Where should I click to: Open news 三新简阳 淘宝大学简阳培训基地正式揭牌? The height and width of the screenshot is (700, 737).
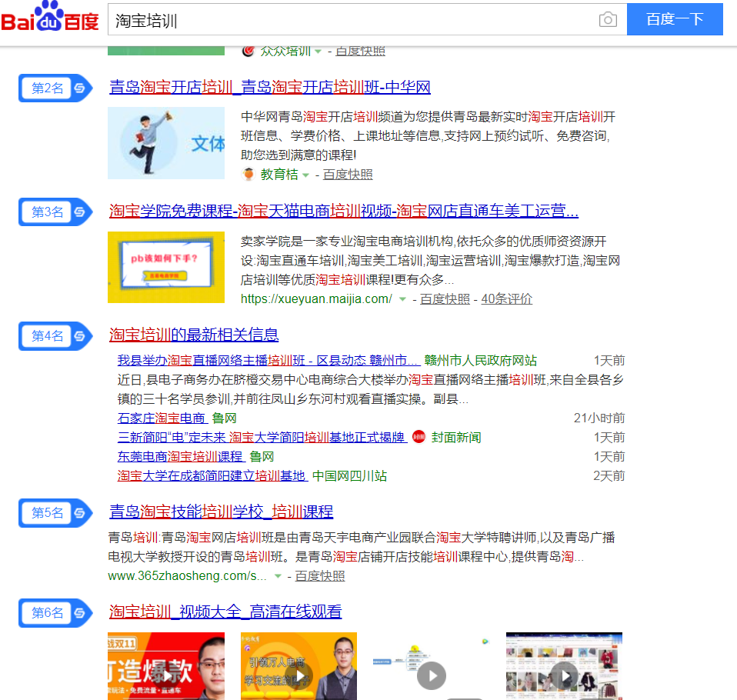pyautogui.click(x=262, y=437)
